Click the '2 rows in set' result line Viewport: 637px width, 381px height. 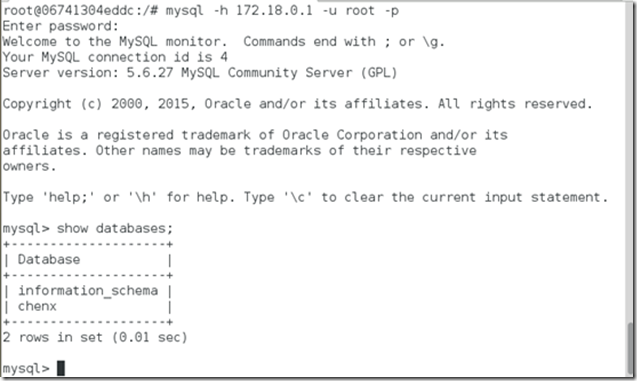click(x=95, y=337)
